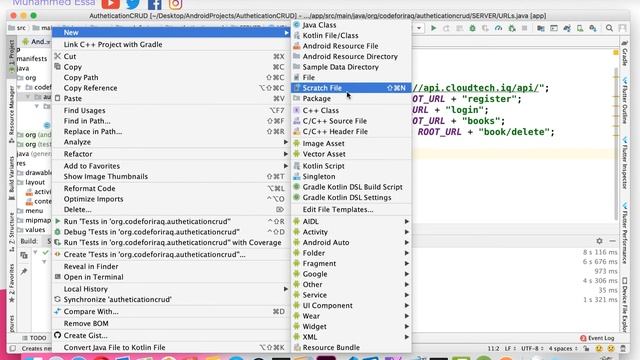Click the Debug app bug icon in toolbar

[x=472, y=28]
